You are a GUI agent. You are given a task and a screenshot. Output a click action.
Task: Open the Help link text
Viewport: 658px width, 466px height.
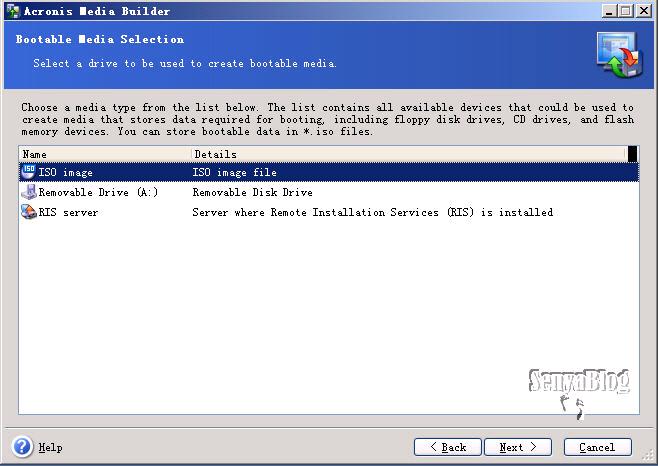(x=50, y=448)
